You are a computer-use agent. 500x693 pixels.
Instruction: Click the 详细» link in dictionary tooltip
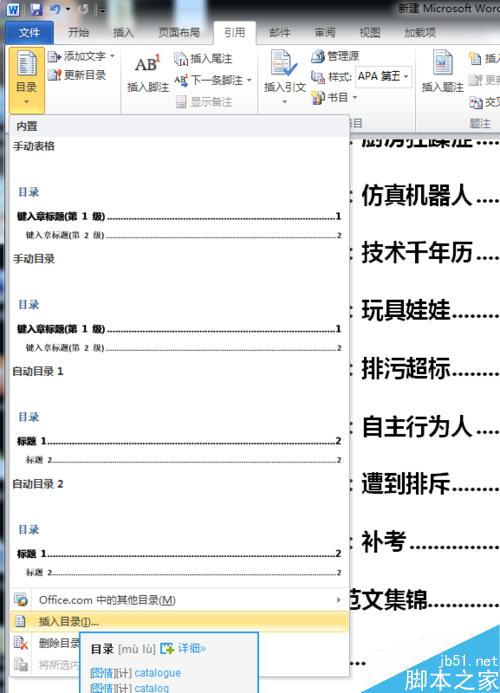191,648
